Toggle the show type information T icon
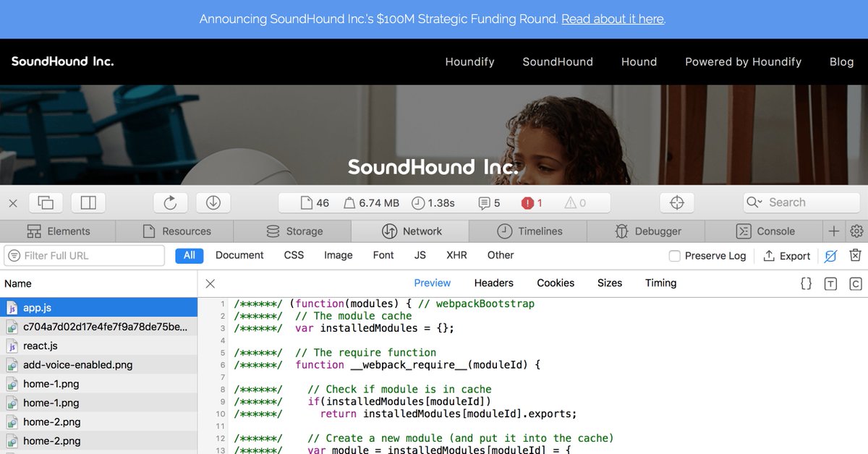868x454 pixels. pos(830,284)
